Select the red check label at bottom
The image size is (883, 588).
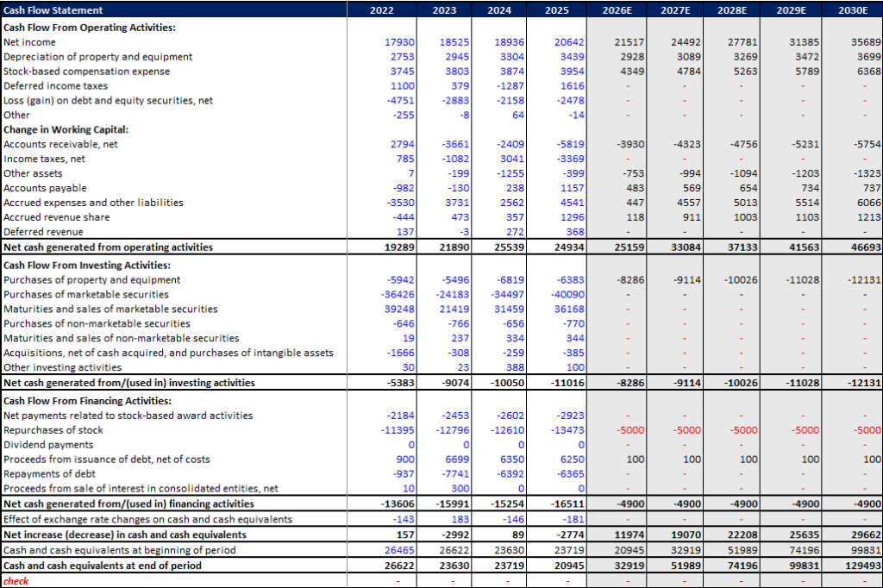coord(16,581)
